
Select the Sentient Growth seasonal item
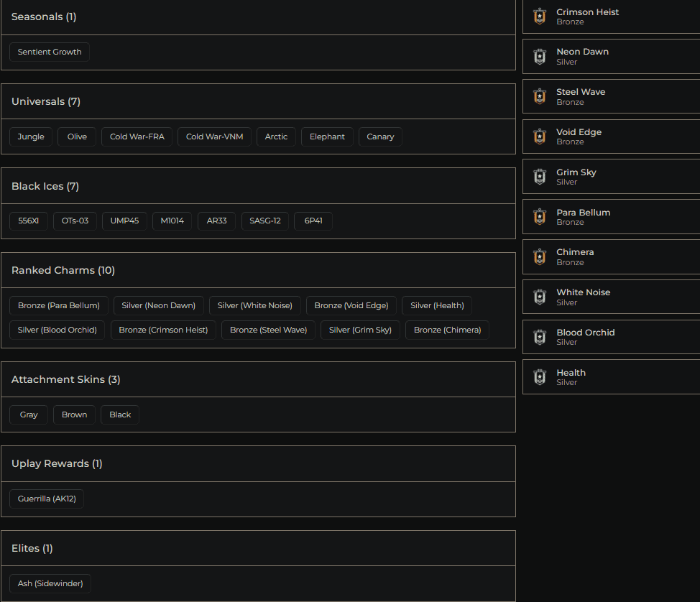coord(49,52)
